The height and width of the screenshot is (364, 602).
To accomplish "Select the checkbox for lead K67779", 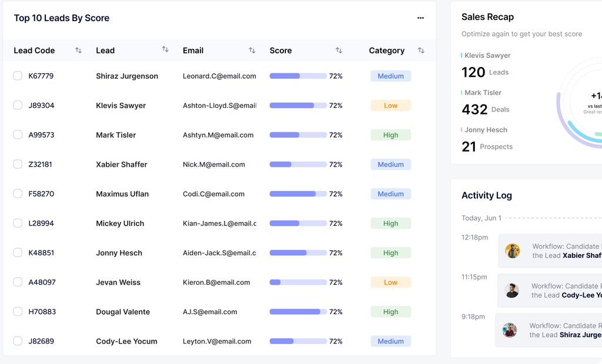I will [x=18, y=76].
